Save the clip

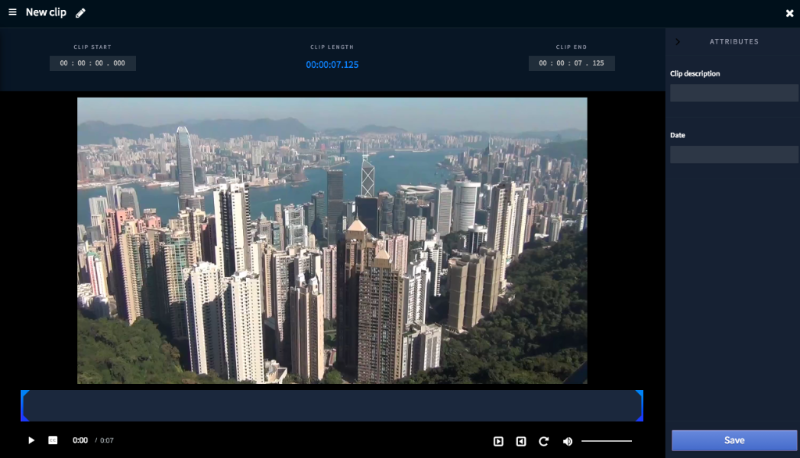pos(733,440)
